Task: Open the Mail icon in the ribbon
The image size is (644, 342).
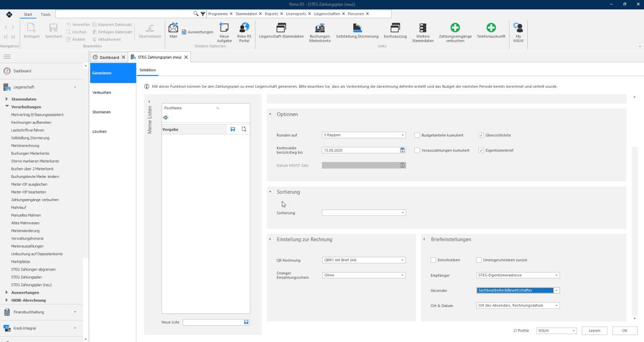Action: (x=173, y=31)
